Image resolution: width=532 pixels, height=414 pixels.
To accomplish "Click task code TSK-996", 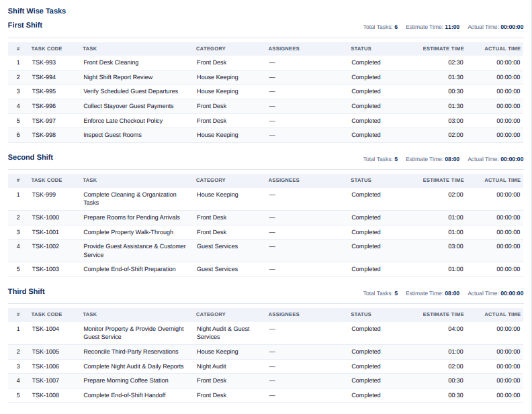I will coord(44,106).
